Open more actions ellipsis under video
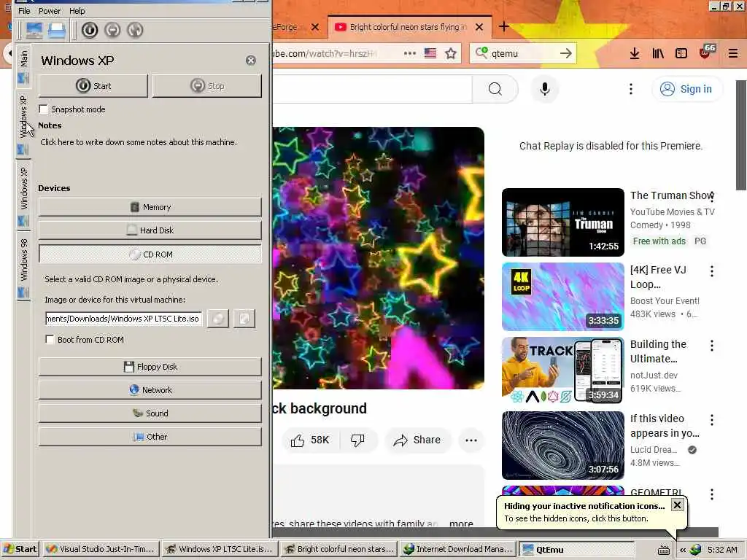The image size is (747, 560). 471,440
